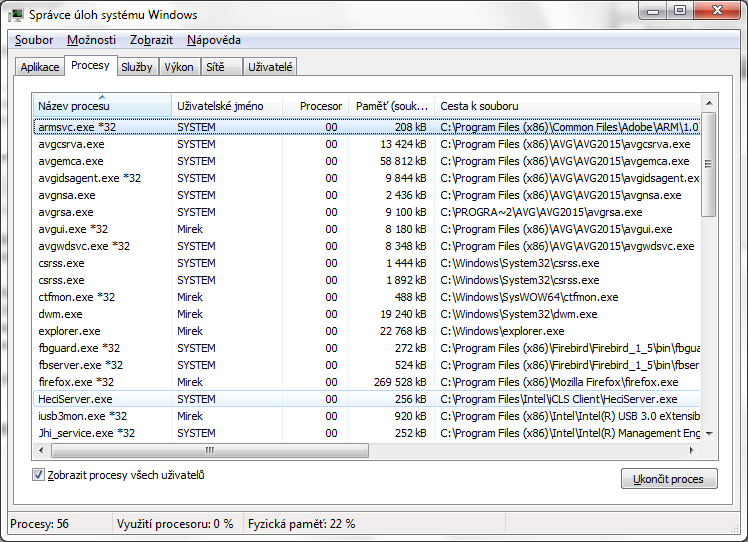Image resolution: width=748 pixels, height=542 pixels.
Task: Switch to the Uživatelé tab
Action: [270, 67]
